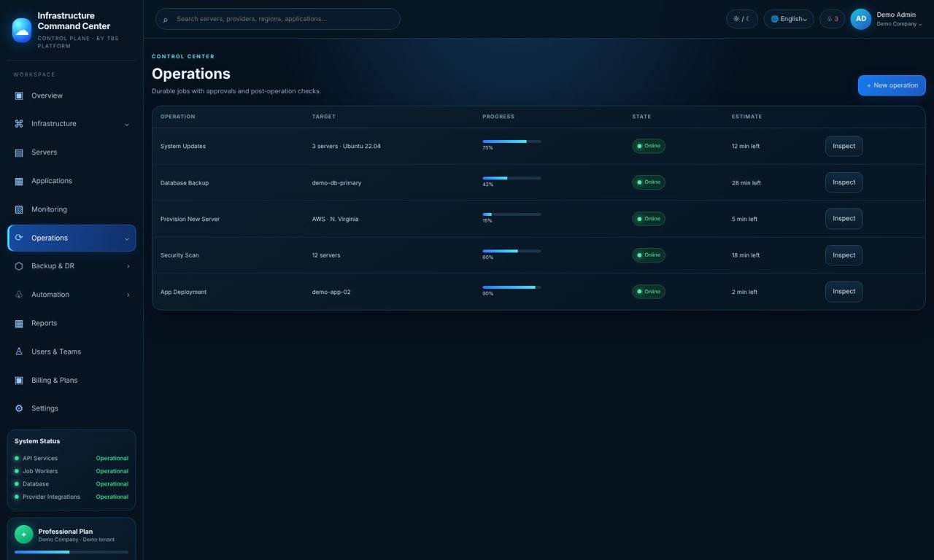Expand the Backup & DR submenu arrow

(128, 266)
